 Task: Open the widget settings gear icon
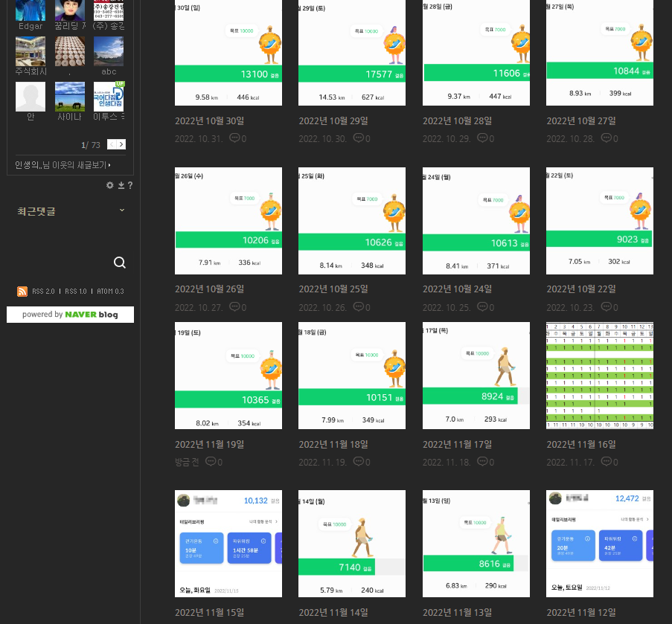click(x=110, y=185)
